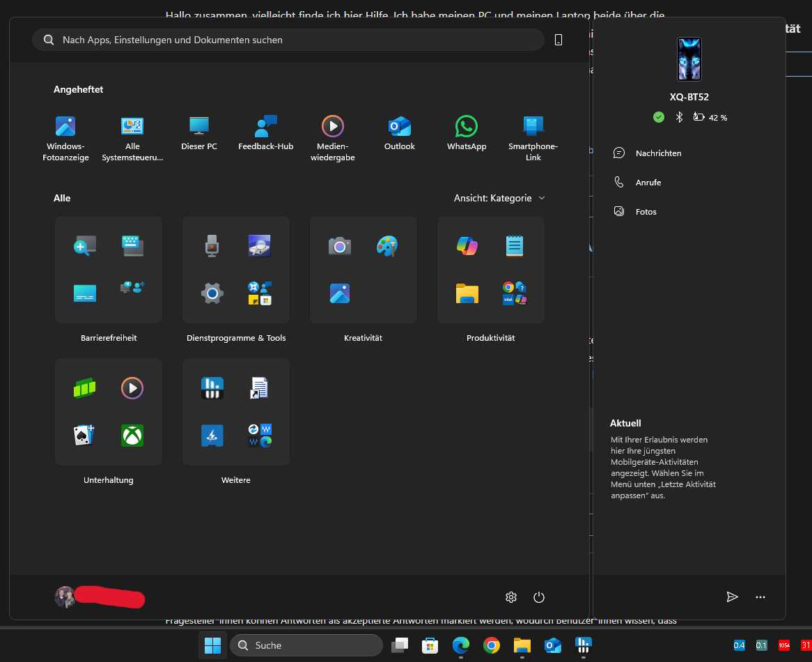Open Camera app in Kreativität group

click(340, 246)
